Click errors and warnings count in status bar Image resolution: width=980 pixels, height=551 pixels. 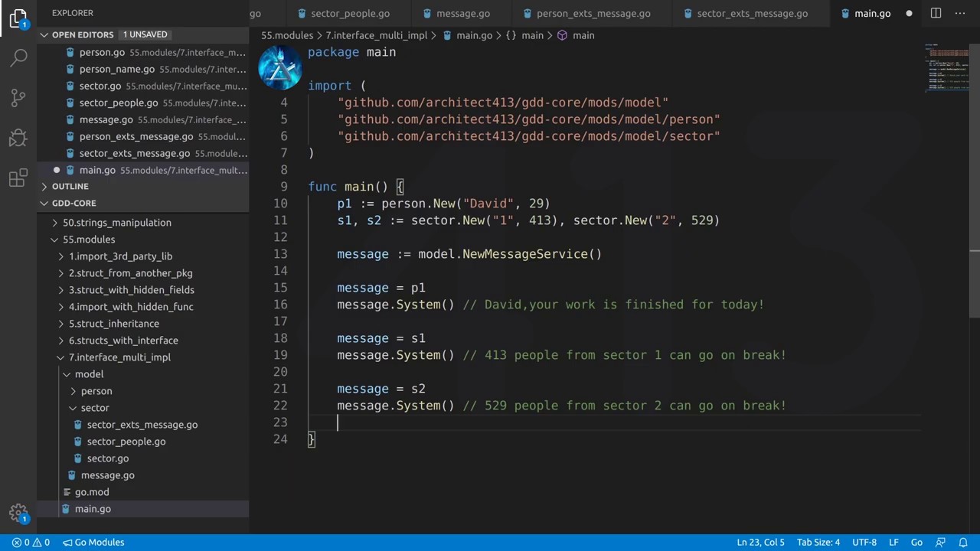tap(31, 542)
